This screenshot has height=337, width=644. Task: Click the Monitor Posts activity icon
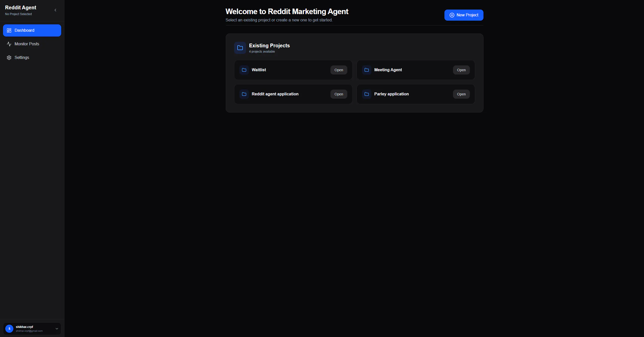click(x=9, y=44)
